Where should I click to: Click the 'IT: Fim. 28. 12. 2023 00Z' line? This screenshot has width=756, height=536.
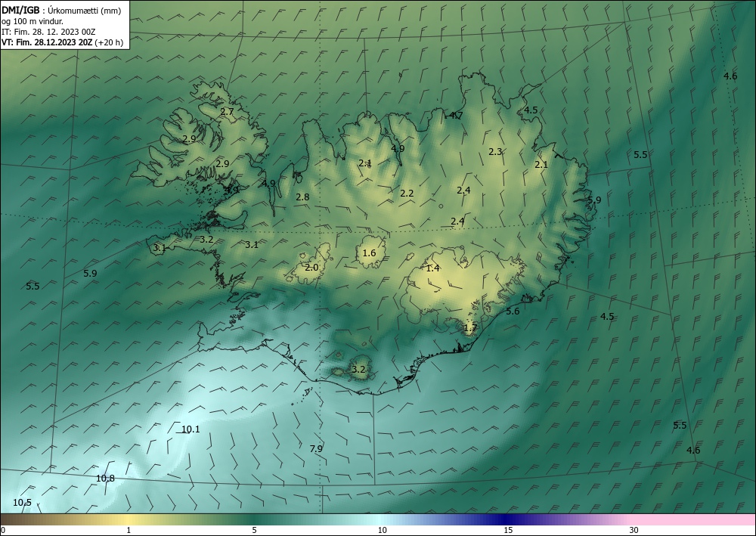pyautogui.click(x=48, y=32)
